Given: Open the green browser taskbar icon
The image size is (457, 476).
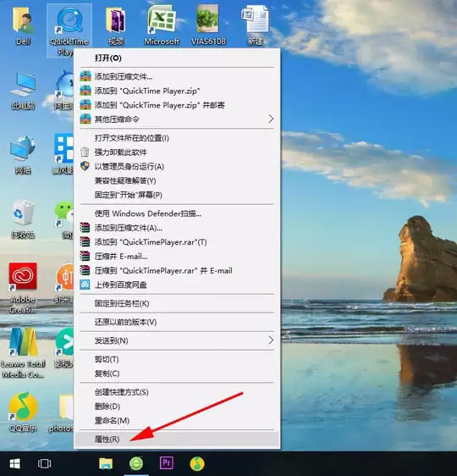Looking at the screenshot, I should pyautogui.click(x=136, y=463).
